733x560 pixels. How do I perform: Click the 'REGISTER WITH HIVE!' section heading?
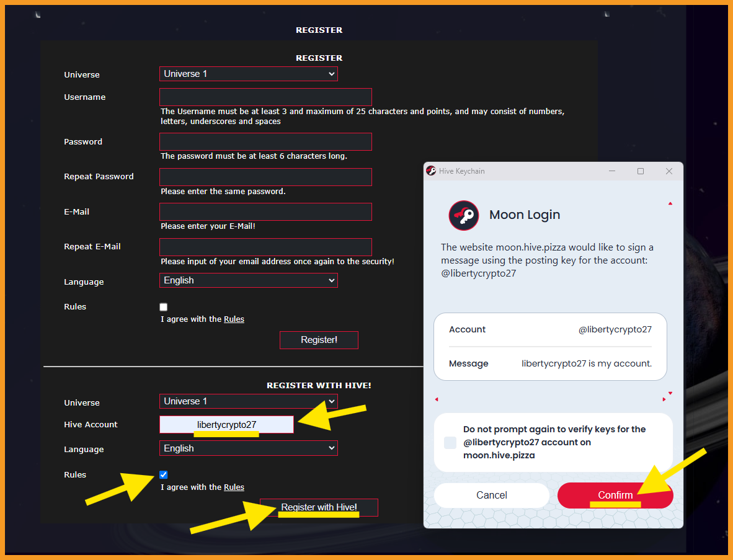tap(319, 386)
